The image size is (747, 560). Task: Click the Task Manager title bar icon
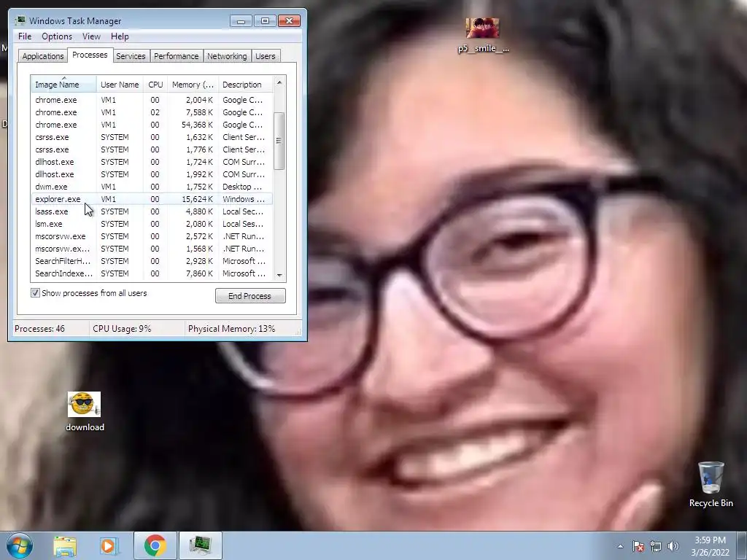(x=20, y=21)
